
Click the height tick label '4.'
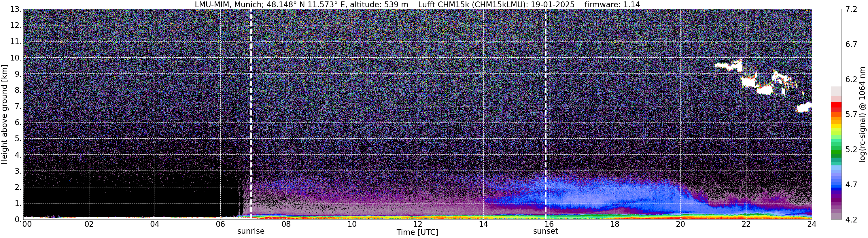tap(18, 155)
